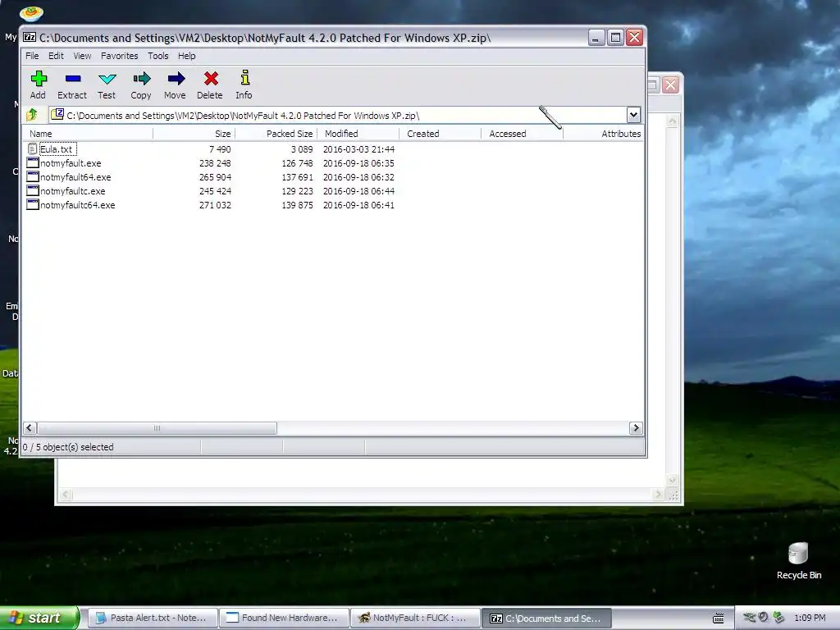Screen dimensions: 840x630
Task: Click the keyboard icon in taskbar
Action: click(x=719, y=619)
